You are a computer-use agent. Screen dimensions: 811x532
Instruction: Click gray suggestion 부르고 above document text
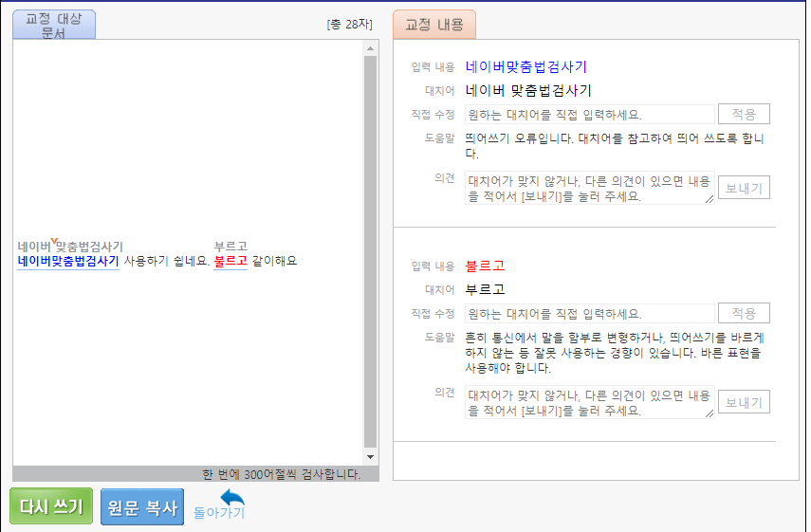(230, 247)
